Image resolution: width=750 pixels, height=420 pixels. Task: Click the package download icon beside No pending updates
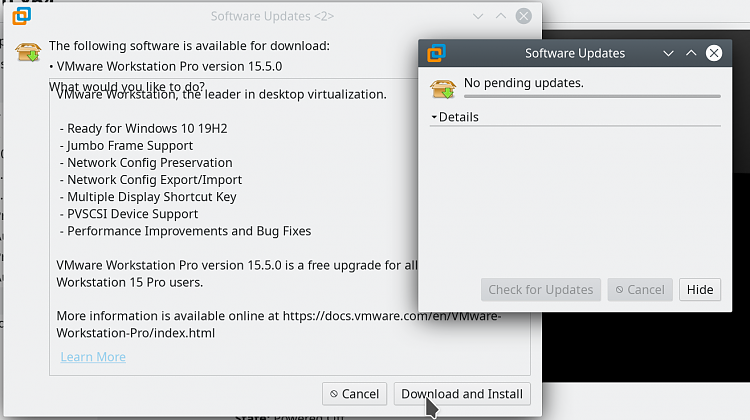443,89
